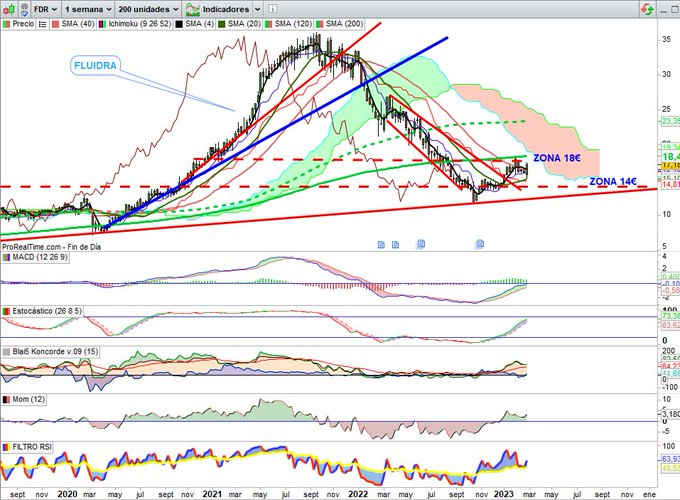
Task: Open the Indicadores button
Action: (x=218, y=9)
